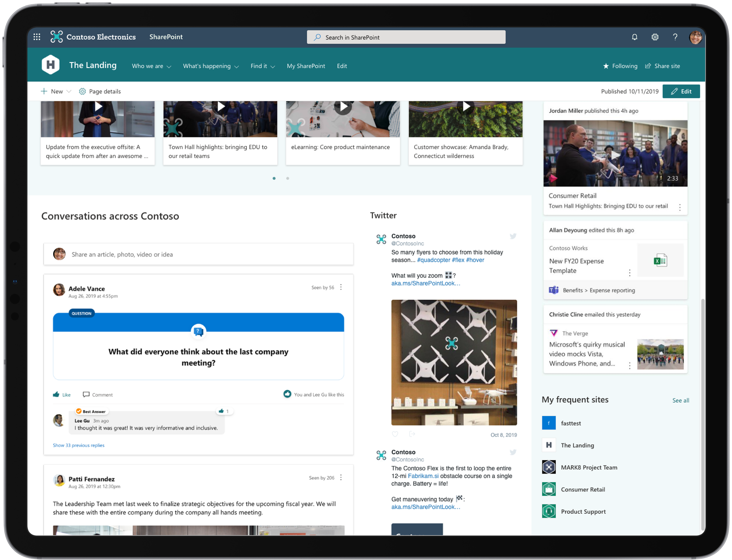Open more options on Adele Vance's post
Image resolution: width=732 pixels, height=560 pixels.
(341, 287)
